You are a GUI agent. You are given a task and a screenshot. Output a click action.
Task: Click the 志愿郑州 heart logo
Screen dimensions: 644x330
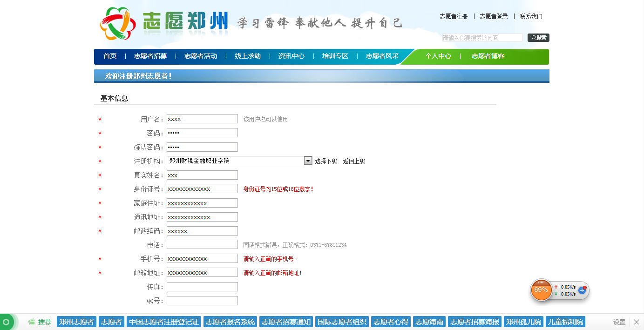117,23
